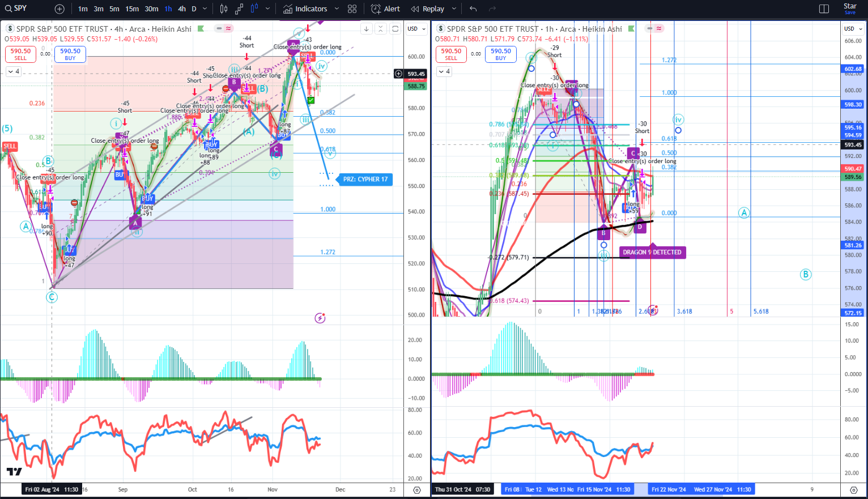Switch to the 4h timeframe

click(182, 9)
